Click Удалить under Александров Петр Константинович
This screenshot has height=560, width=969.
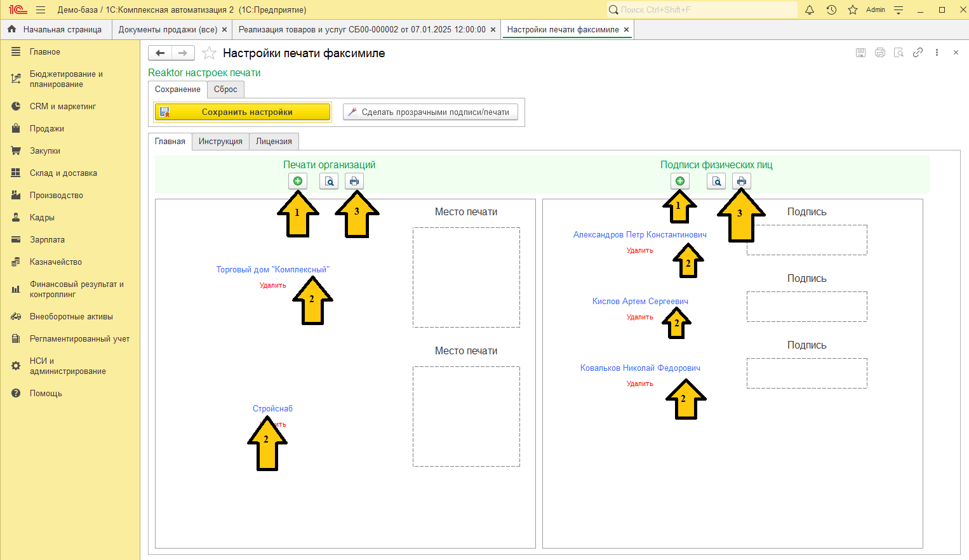point(640,251)
